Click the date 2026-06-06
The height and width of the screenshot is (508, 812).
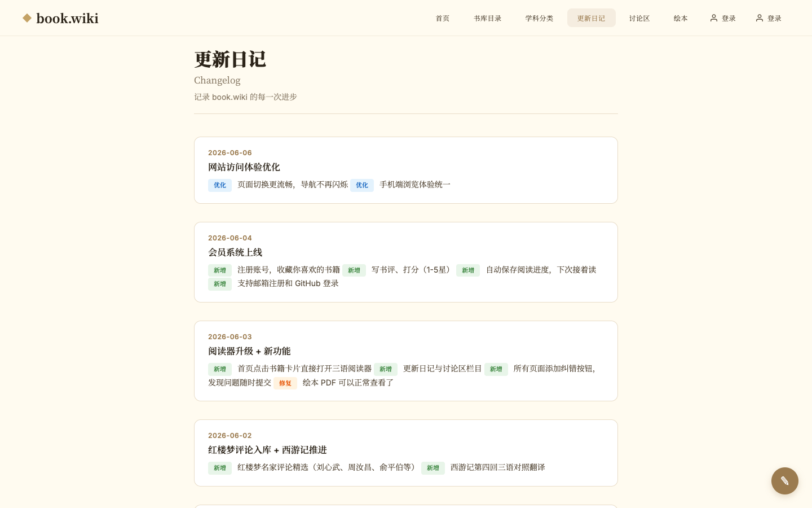(x=230, y=153)
